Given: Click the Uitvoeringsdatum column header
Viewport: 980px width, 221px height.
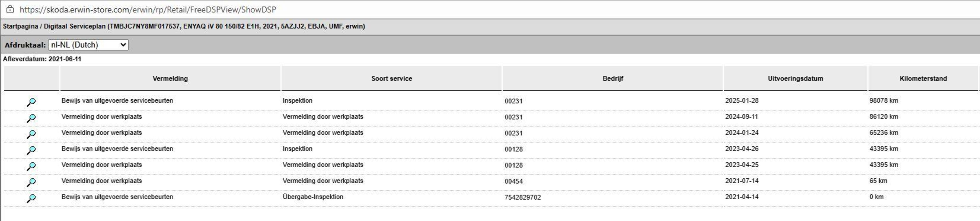Looking at the screenshot, I should [795, 79].
